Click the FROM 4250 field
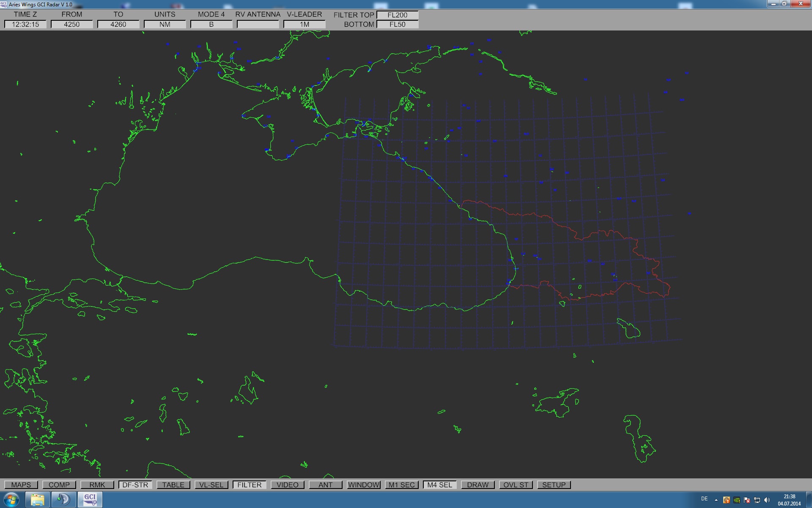Image resolution: width=812 pixels, height=508 pixels. point(72,25)
